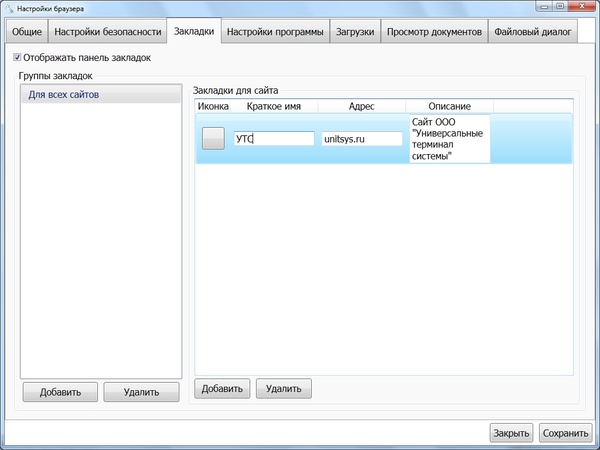Viewport: 600px width, 450px height.
Task: Open the 'Общие' tab
Action: [27, 32]
